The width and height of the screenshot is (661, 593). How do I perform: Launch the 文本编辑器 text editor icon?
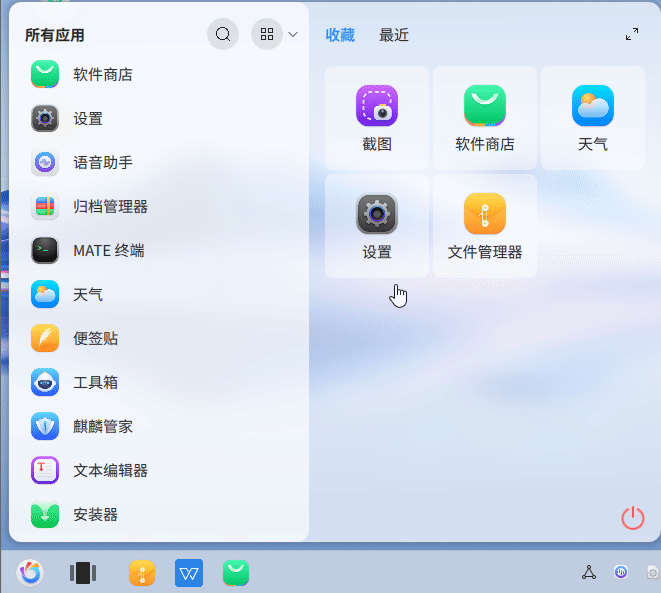(x=45, y=470)
